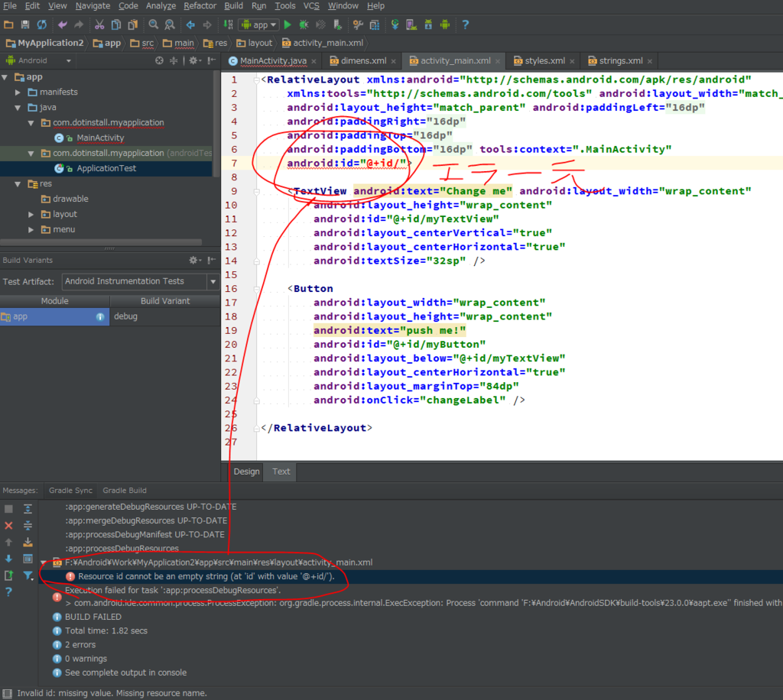Open the AVD Manager icon
The width and height of the screenshot is (783, 700).
411,24
